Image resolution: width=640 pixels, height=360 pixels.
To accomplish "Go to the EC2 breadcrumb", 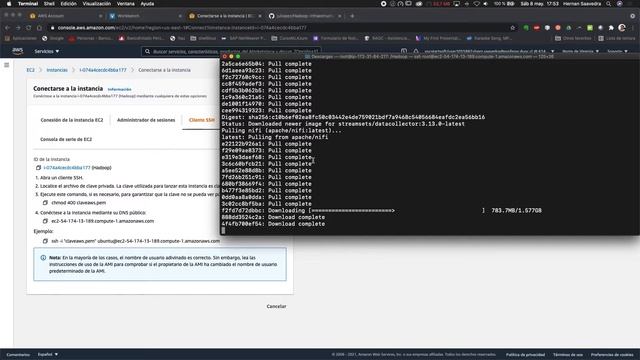I will click(31, 70).
